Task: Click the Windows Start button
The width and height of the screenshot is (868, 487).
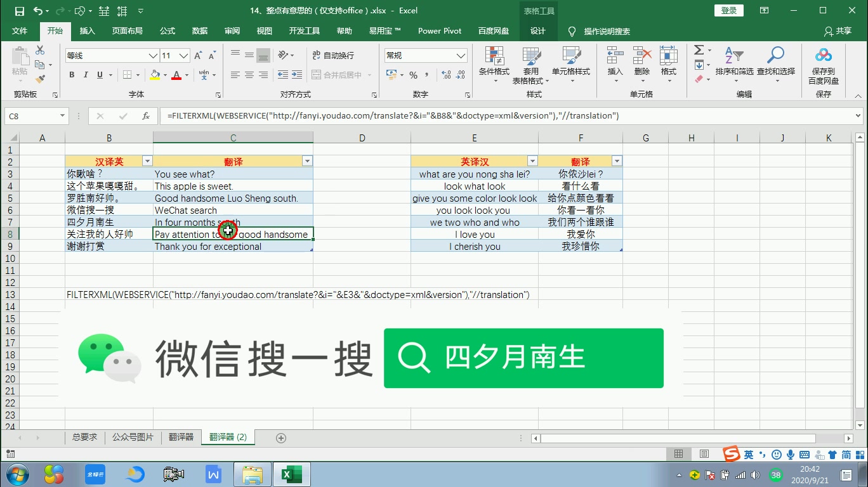Action: coord(17,474)
